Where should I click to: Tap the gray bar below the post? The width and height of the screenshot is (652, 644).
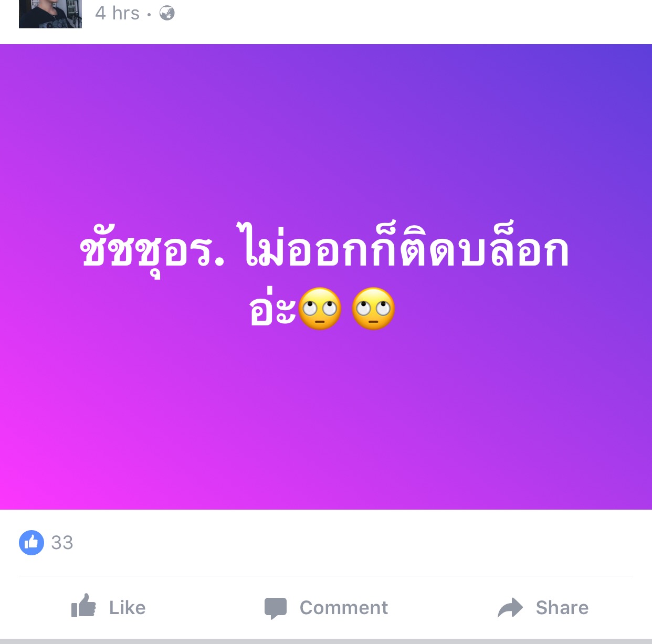(326, 641)
